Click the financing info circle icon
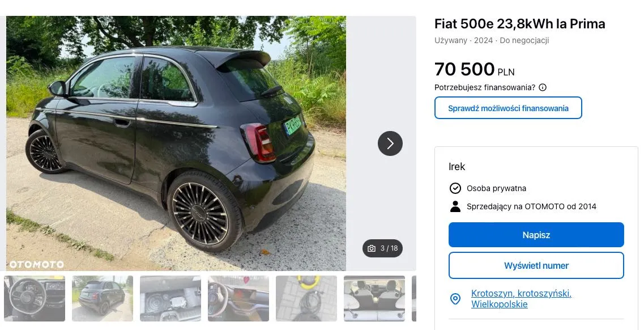 click(543, 87)
